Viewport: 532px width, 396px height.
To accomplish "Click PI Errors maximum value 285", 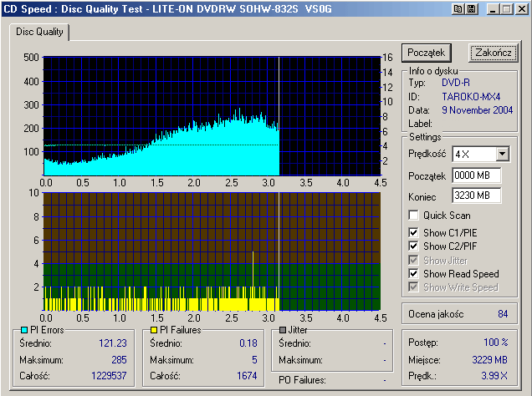I will pyautogui.click(x=119, y=360).
